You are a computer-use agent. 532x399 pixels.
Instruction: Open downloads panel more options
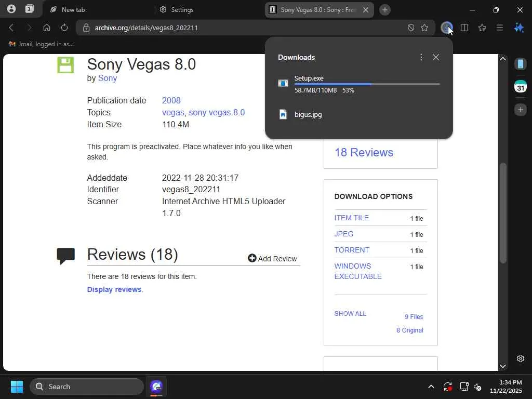tap(421, 57)
